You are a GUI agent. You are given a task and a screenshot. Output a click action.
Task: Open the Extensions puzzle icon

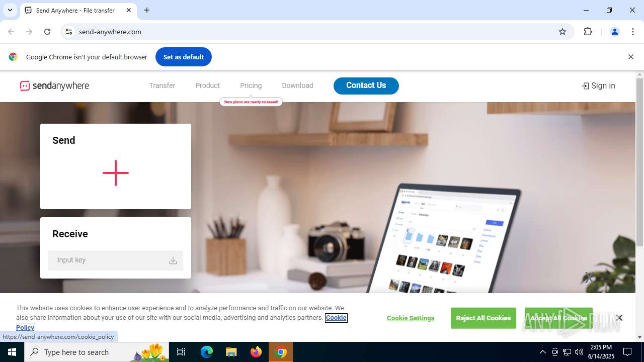(588, 32)
